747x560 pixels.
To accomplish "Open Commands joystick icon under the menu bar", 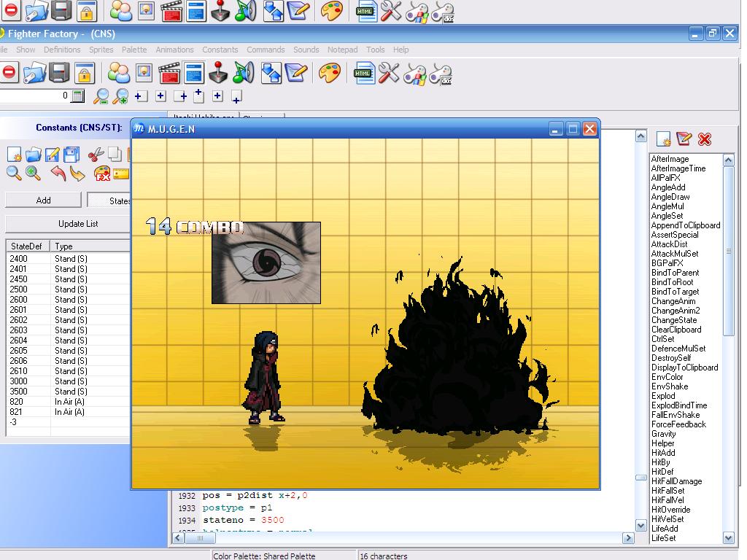I will tap(218, 73).
